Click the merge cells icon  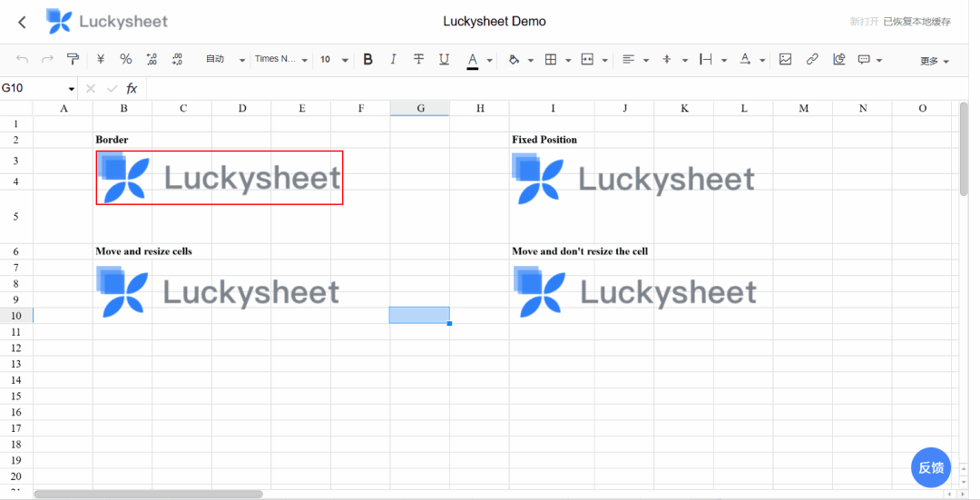click(587, 59)
